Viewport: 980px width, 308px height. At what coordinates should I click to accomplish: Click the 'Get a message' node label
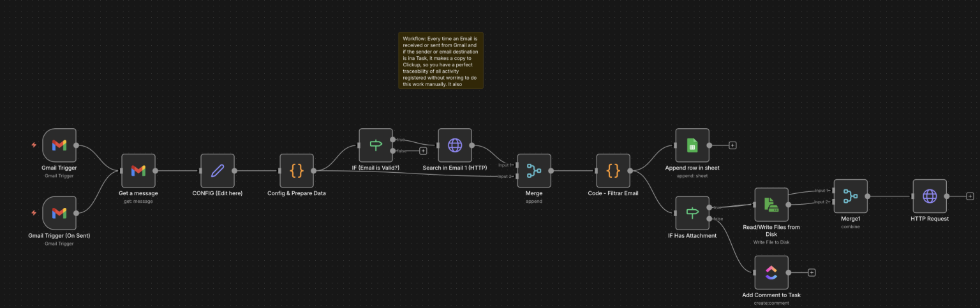tap(138, 193)
